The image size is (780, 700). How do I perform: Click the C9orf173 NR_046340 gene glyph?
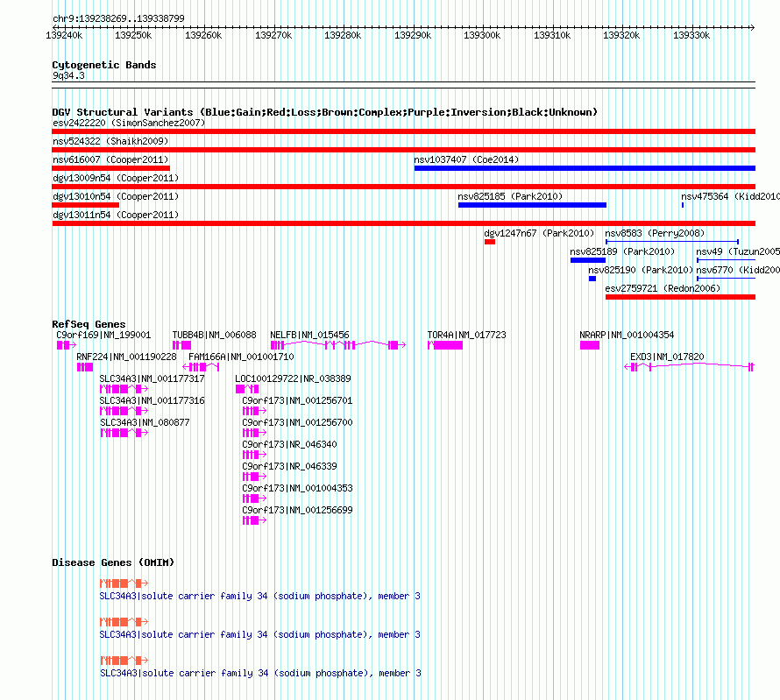coord(254,455)
